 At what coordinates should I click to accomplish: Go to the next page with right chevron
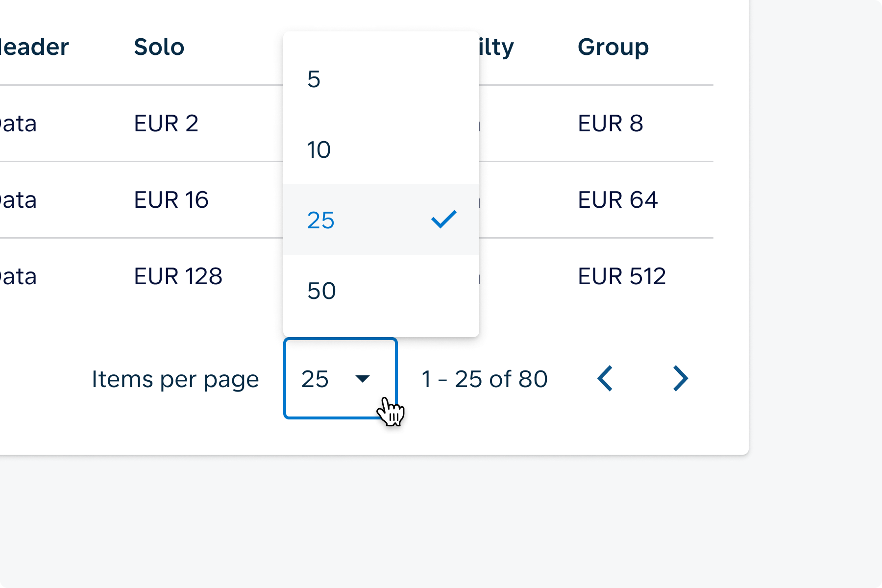pos(681,378)
